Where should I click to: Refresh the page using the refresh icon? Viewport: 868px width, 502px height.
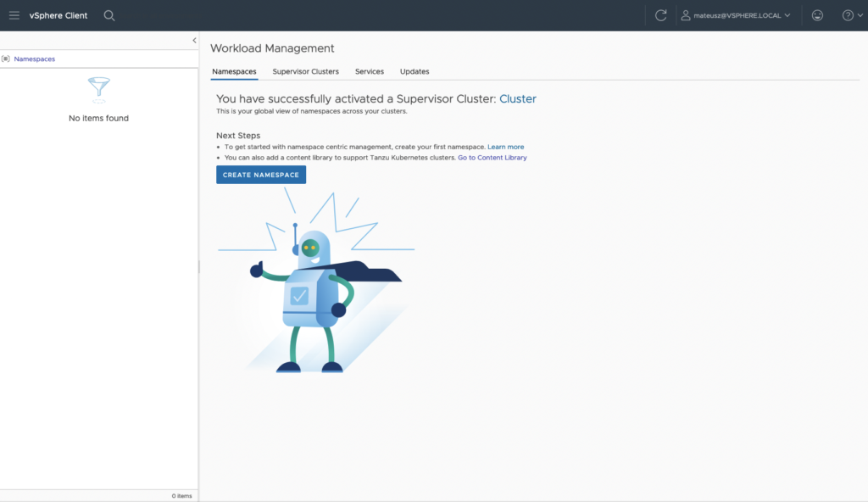click(660, 14)
